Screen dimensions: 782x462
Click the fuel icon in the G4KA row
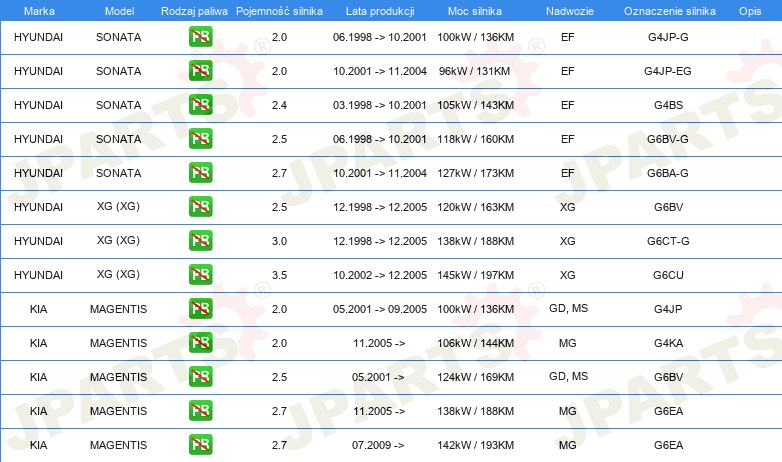click(x=200, y=342)
